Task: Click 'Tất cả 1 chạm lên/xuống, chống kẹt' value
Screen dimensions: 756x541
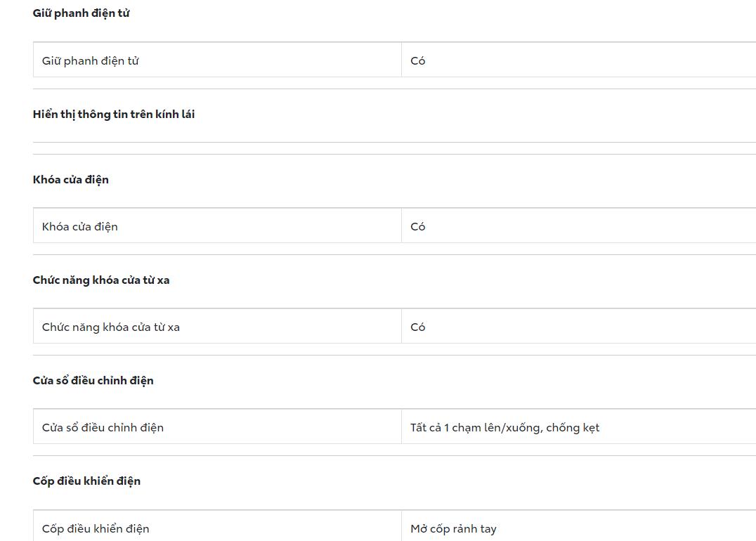Action: (x=504, y=428)
